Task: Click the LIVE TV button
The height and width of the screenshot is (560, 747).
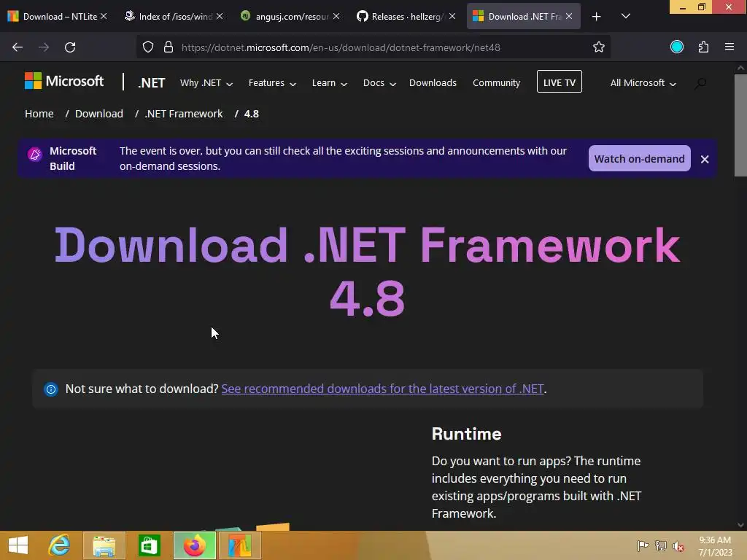Action: (x=560, y=82)
